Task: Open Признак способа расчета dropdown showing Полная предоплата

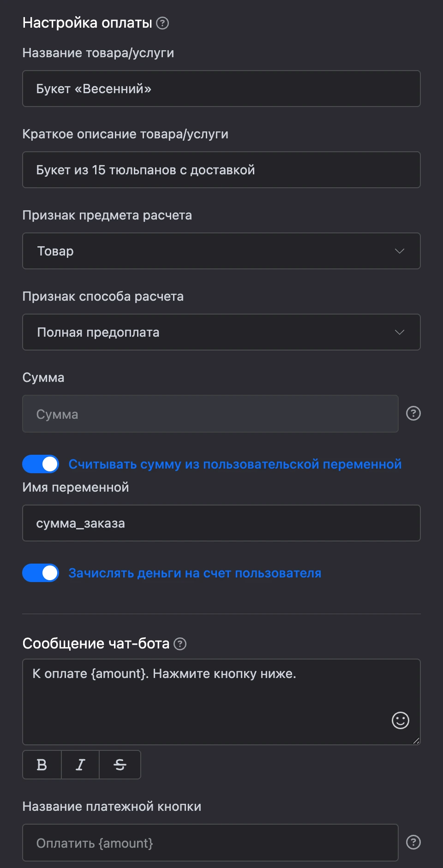Action: coord(221,332)
